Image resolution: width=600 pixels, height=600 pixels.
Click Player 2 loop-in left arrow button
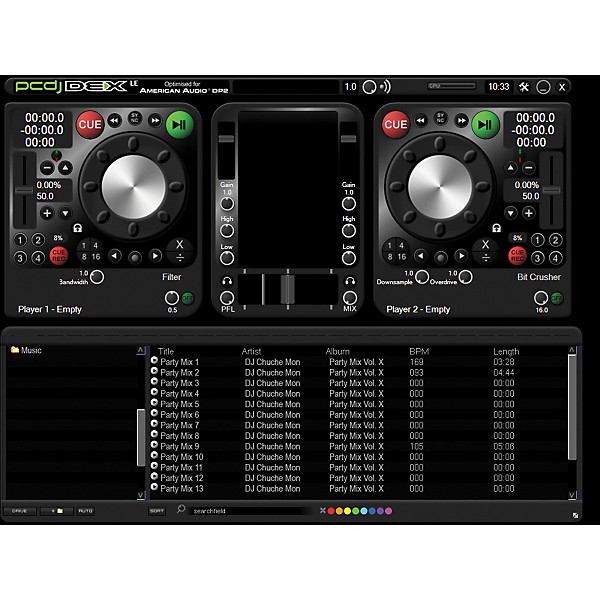coord(421,256)
